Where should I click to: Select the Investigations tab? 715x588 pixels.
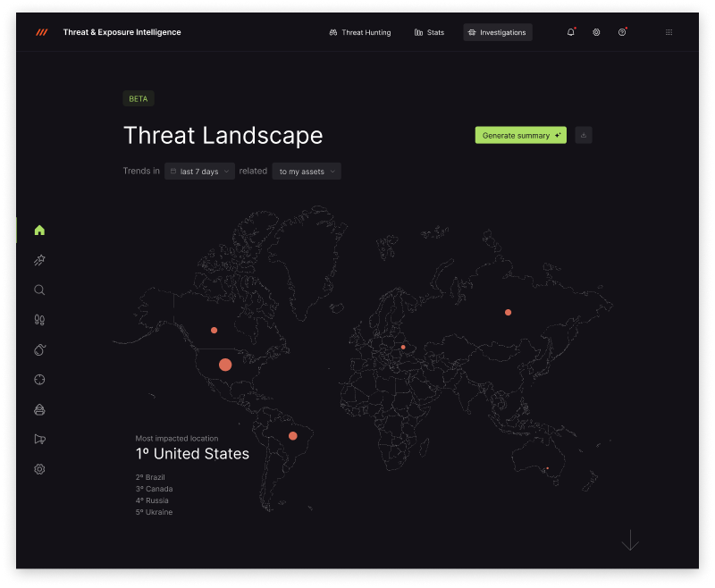coord(497,33)
